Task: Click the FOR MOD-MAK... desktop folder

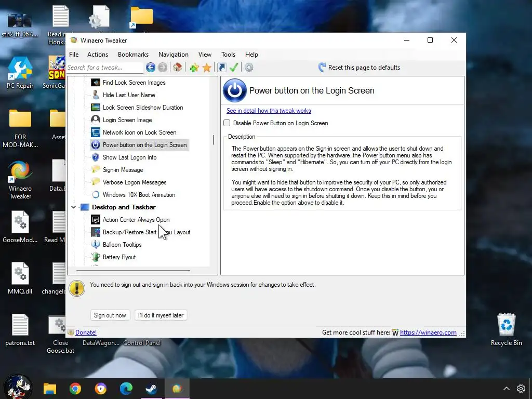Action: [x=20, y=128]
